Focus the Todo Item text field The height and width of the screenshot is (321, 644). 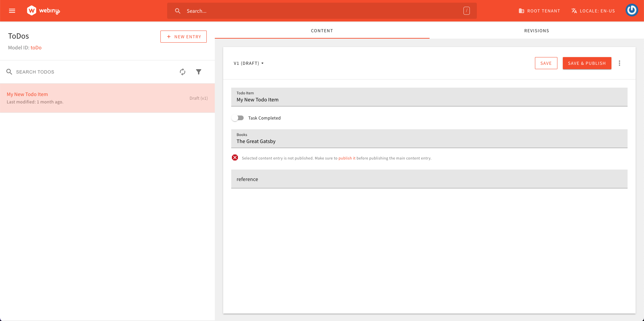[x=429, y=97]
